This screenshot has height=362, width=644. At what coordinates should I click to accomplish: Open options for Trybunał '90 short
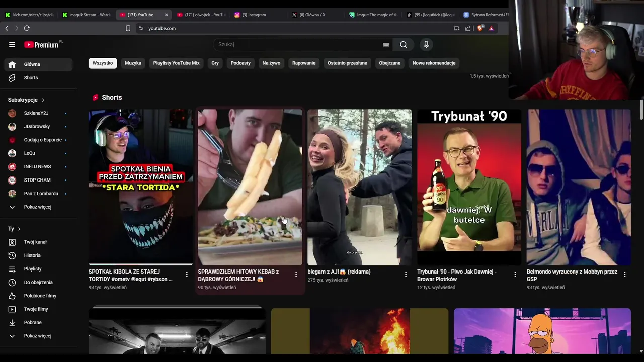515,275
